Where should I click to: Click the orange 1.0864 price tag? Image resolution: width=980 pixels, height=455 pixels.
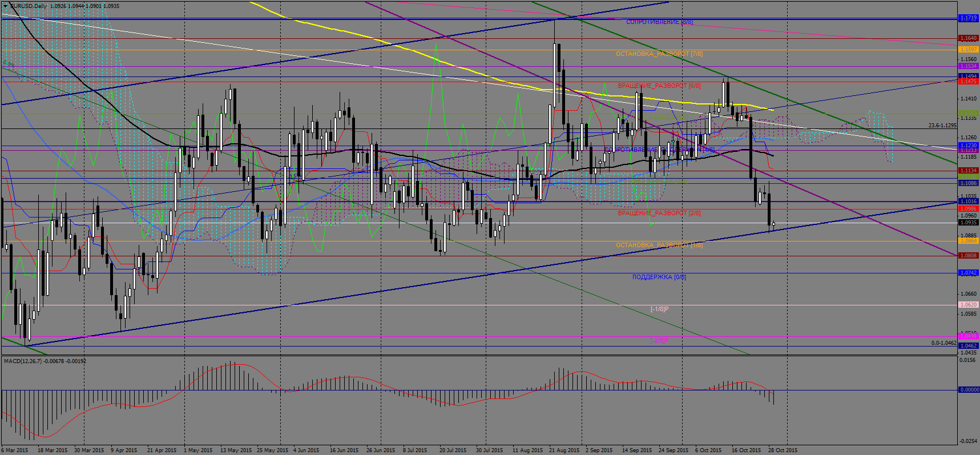tap(969, 241)
